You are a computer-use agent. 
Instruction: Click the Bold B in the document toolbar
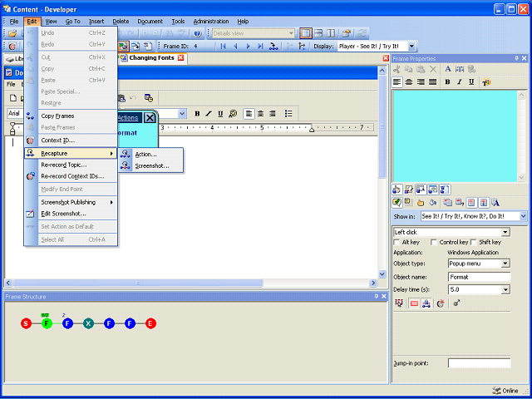[x=197, y=114]
